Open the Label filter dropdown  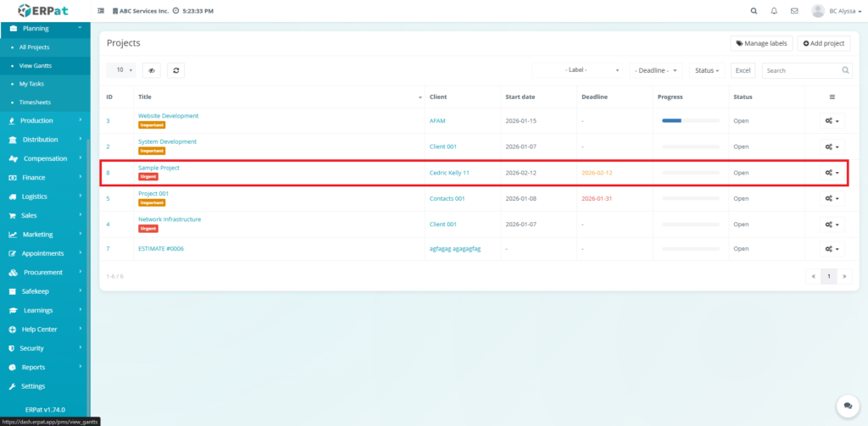pyautogui.click(x=581, y=70)
